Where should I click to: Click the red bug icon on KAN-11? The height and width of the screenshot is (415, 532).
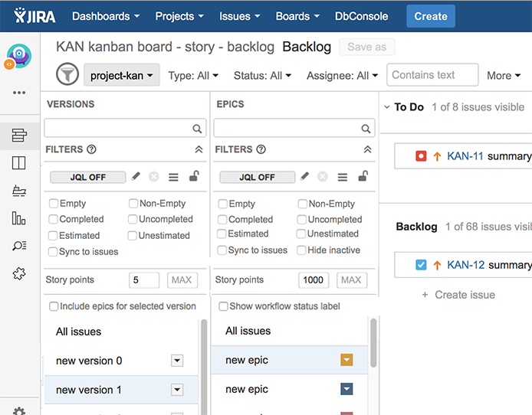[x=421, y=156]
